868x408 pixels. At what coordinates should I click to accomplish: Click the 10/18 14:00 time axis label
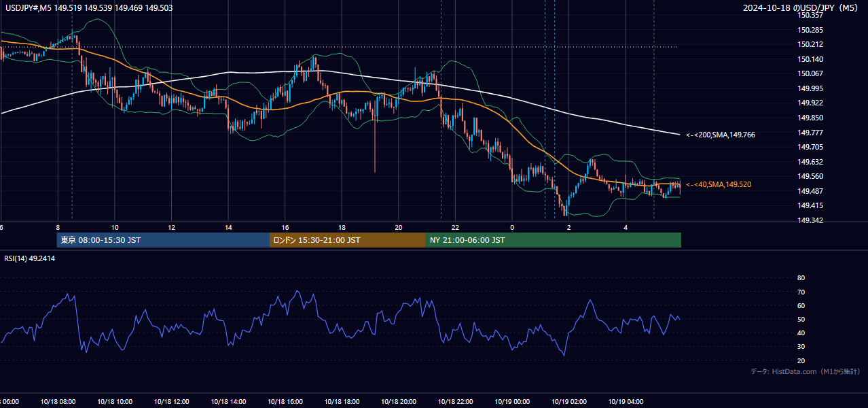(228, 402)
